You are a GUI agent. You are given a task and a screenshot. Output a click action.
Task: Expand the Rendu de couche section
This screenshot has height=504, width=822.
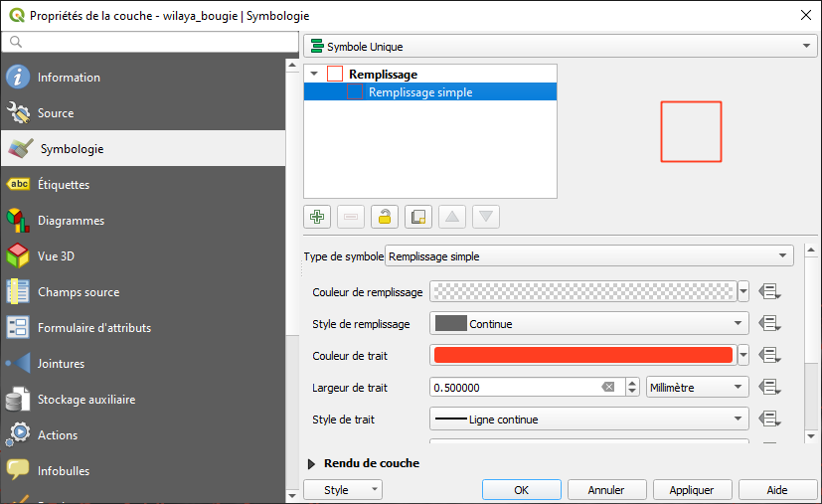coord(312,463)
